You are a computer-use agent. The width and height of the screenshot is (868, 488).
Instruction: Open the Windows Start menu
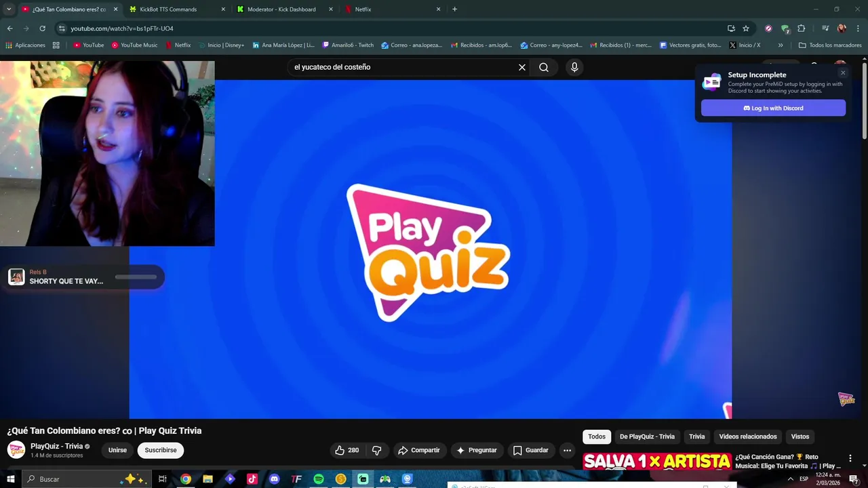click(10, 479)
